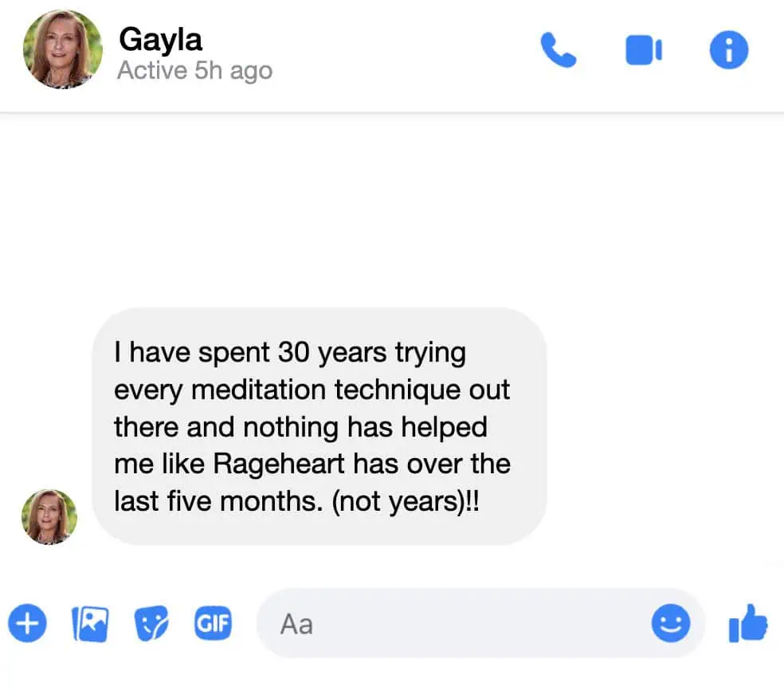The width and height of the screenshot is (784, 694).
Task: Open conversation info panel
Action: (x=728, y=51)
